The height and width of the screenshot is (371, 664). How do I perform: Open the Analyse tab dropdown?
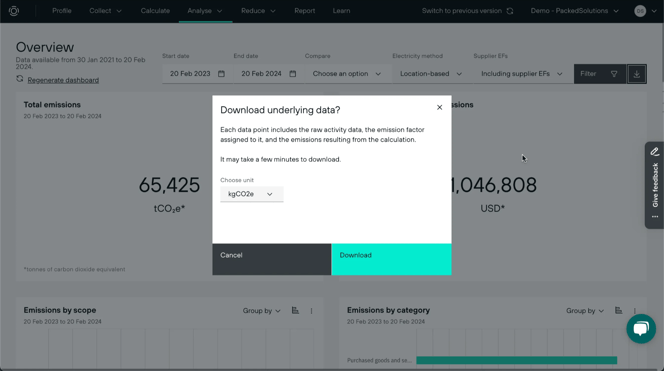(205, 11)
